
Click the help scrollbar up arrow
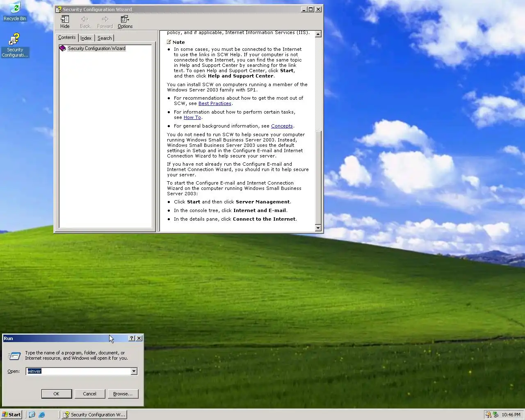pyautogui.click(x=318, y=34)
